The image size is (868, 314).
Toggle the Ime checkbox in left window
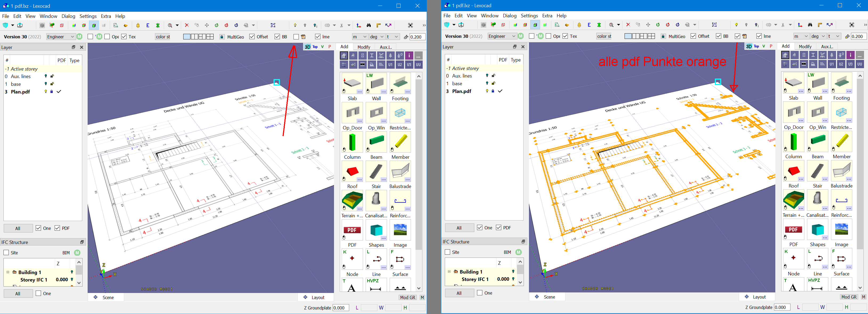(x=318, y=36)
